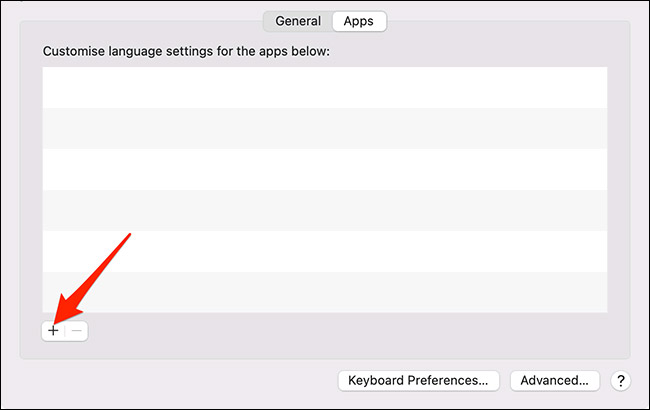Click the blank panel area left of the General tab
Screen dimensions: 650x410
point(140,22)
